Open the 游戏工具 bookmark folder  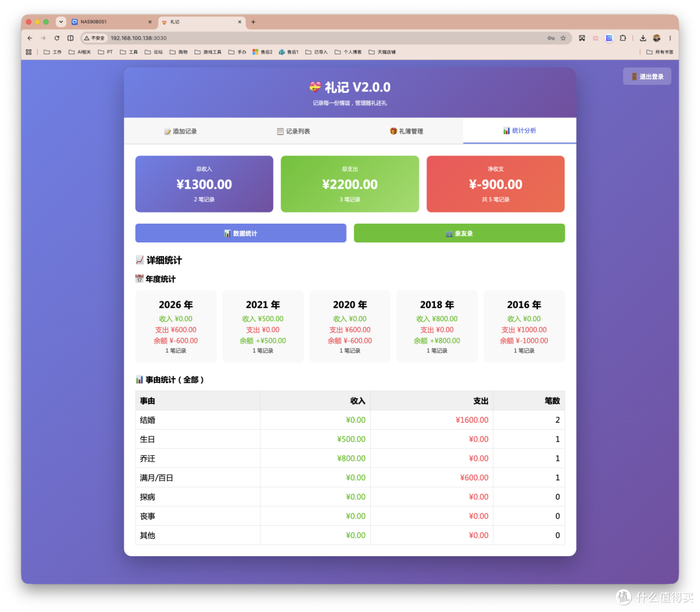[x=208, y=53]
